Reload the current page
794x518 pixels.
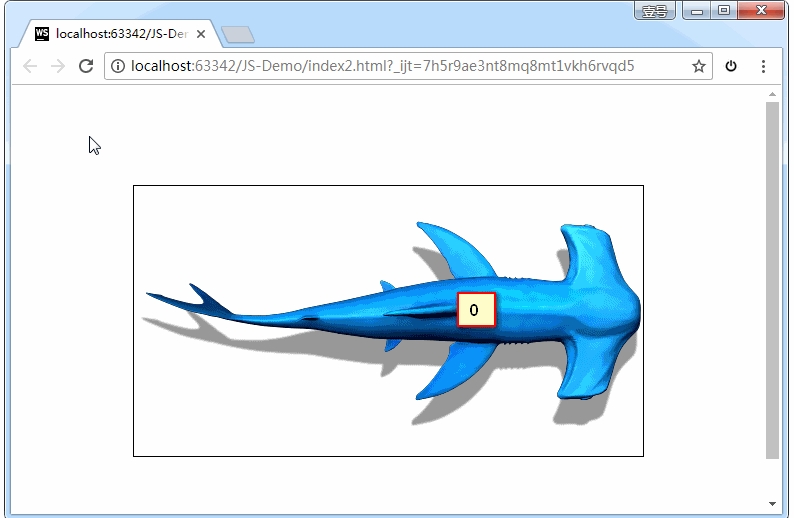86,66
